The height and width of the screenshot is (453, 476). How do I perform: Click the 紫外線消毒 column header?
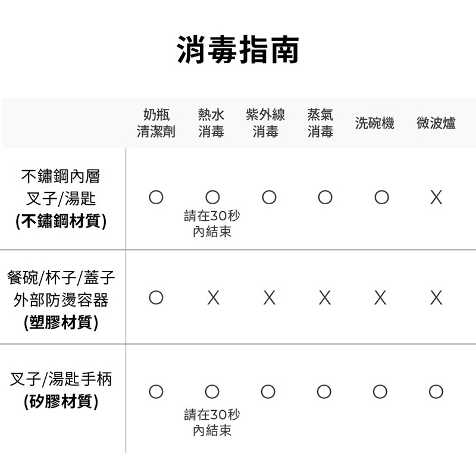click(x=265, y=123)
